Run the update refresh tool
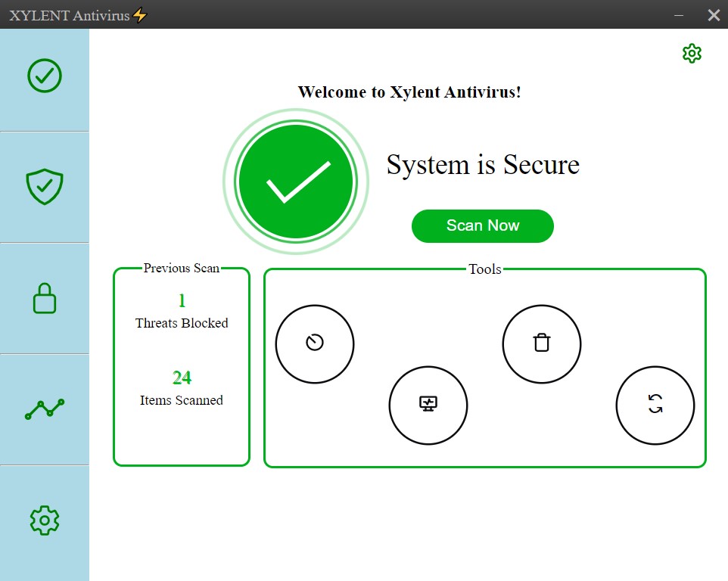The image size is (728, 581). [655, 405]
